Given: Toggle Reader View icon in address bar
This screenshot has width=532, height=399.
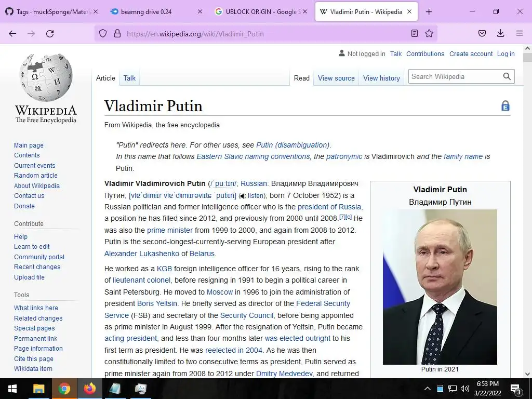Looking at the screenshot, I should coord(414,33).
